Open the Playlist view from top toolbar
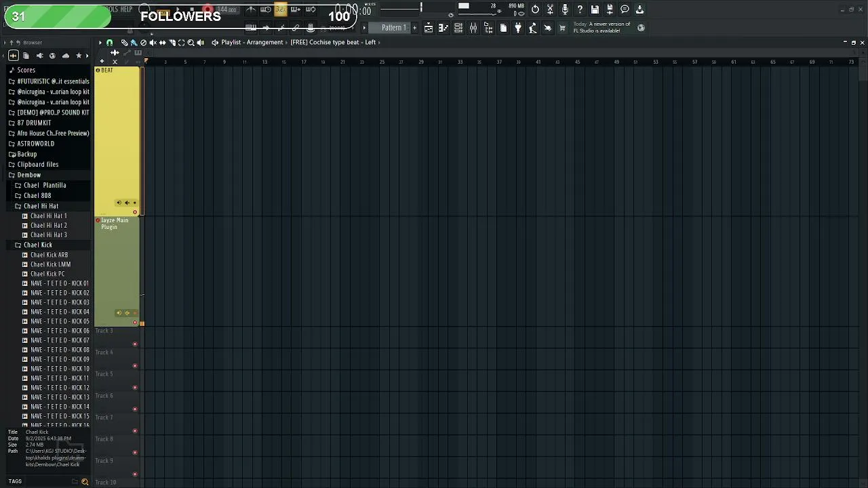Image resolution: width=868 pixels, height=488 pixels. 429,28
